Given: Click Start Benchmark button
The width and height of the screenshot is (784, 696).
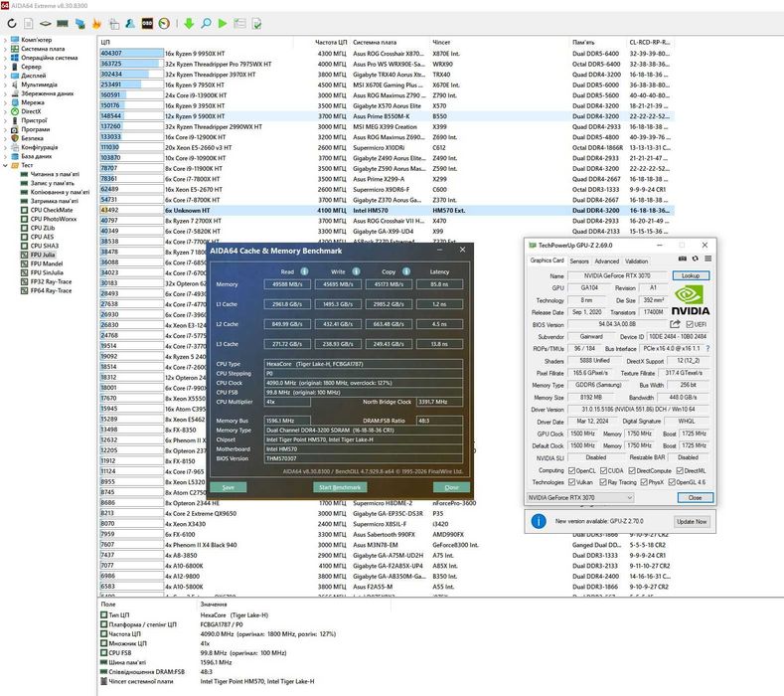Looking at the screenshot, I should [x=340, y=487].
